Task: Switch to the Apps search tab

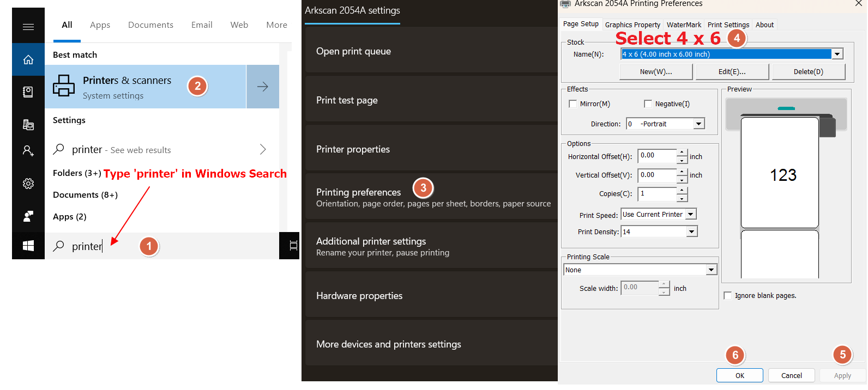Action: (x=100, y=25)
